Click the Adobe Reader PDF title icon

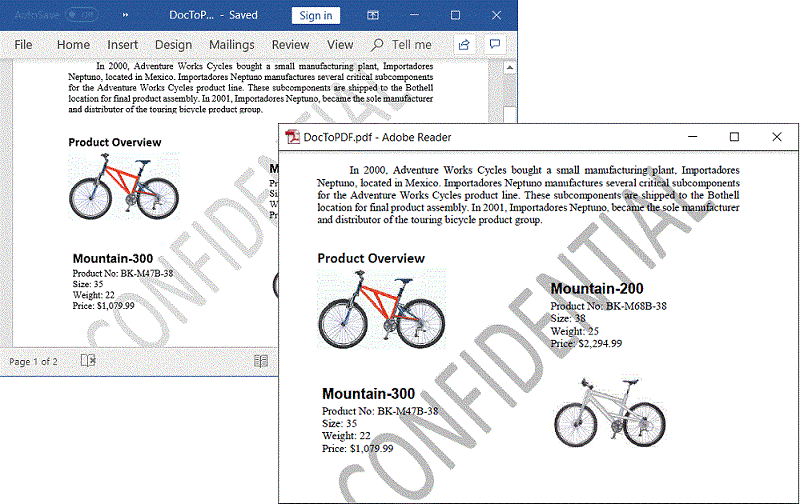tap(293, 138)
